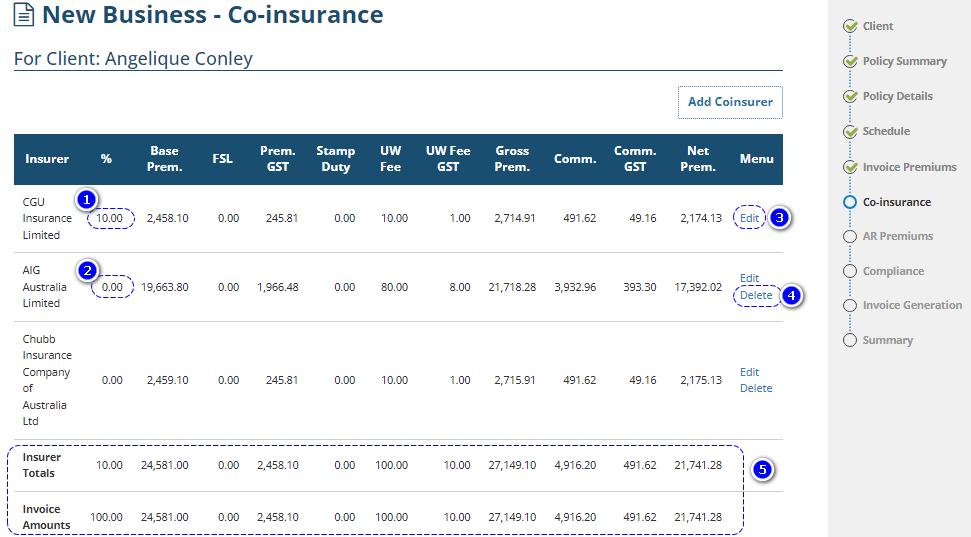Select the AR Premiums step circle

coord(850,236)
